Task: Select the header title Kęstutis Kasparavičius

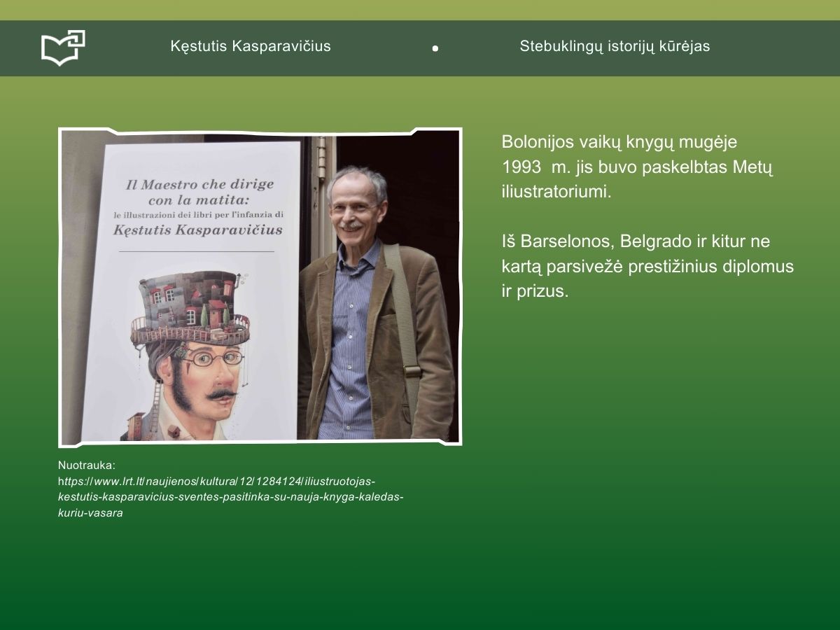Action: [x=251, y=46]
